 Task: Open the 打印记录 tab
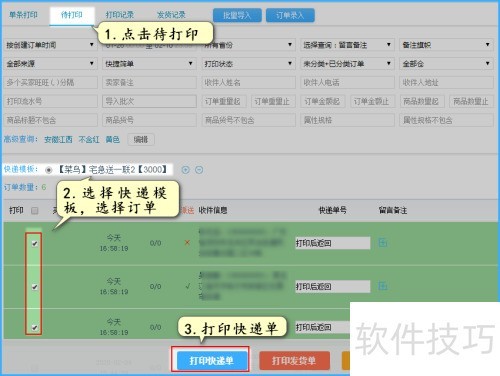(x=120, y=15)
